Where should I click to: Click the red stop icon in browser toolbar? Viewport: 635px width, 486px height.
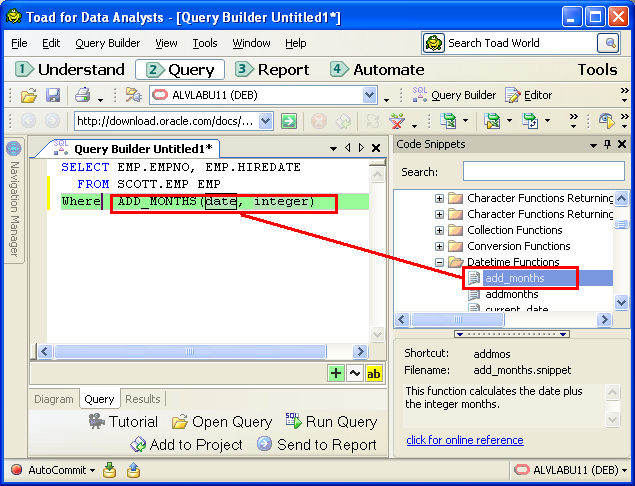pos(319,121)
